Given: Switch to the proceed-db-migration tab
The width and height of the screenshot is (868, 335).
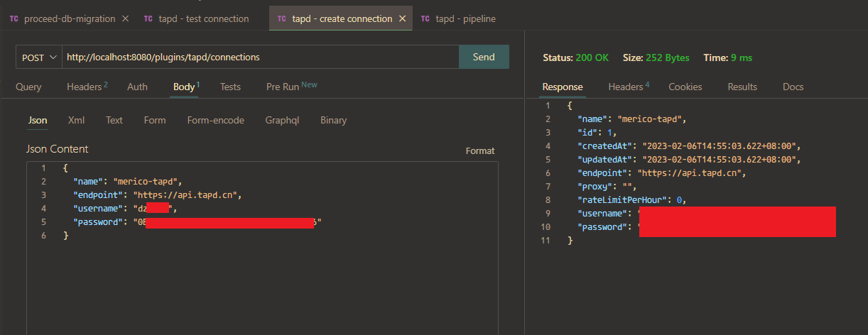Looking at the screenshot, I should click(69, 19).
